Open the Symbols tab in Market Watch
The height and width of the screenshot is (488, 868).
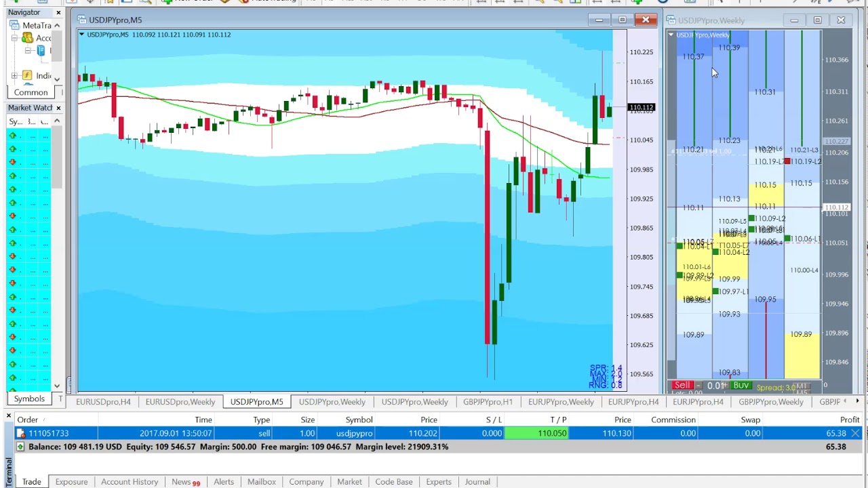tap(29, 399)
